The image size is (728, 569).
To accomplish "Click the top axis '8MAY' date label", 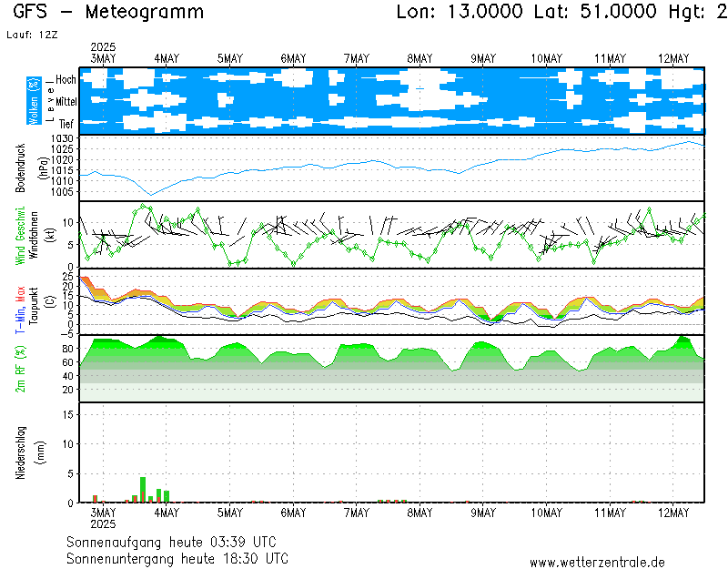I will coord(420,58).
